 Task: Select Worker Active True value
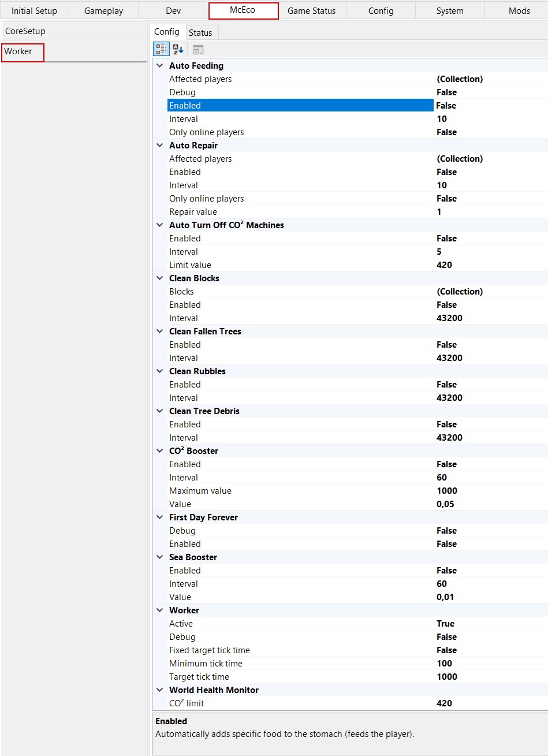pyautogui.click(x=491, y=624)
